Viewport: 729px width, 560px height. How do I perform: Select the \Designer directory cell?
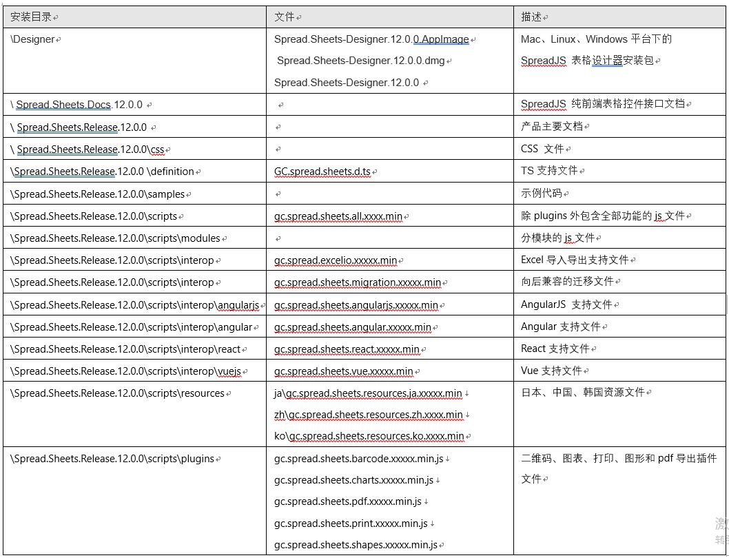tap(134, 61)
